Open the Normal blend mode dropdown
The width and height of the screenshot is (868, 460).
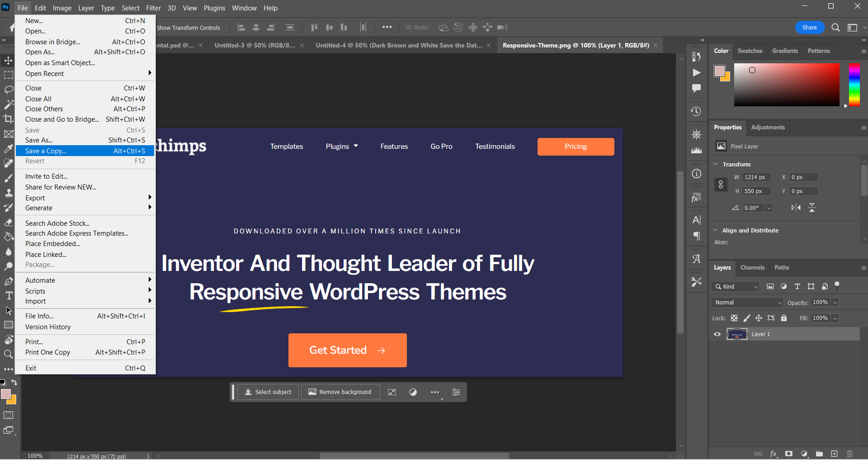coord(747,303)
